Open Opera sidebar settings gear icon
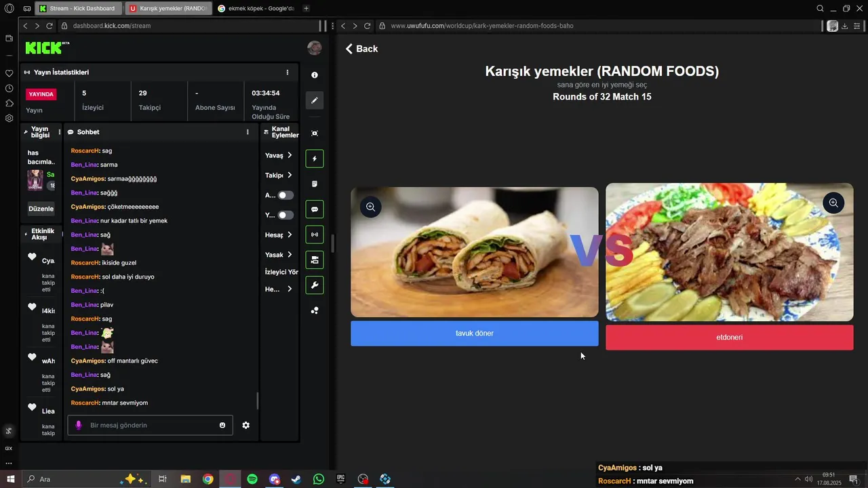 9,118
